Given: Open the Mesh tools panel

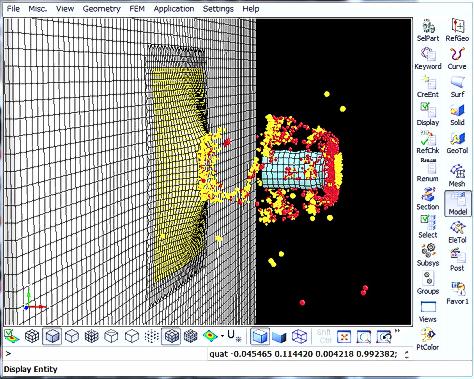Looking at the screenshot, I should [x=457, y=176].
